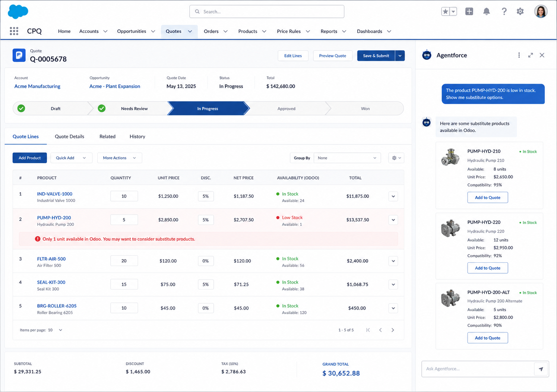
Task: Click the search magnifier icon
Action: 197,12
